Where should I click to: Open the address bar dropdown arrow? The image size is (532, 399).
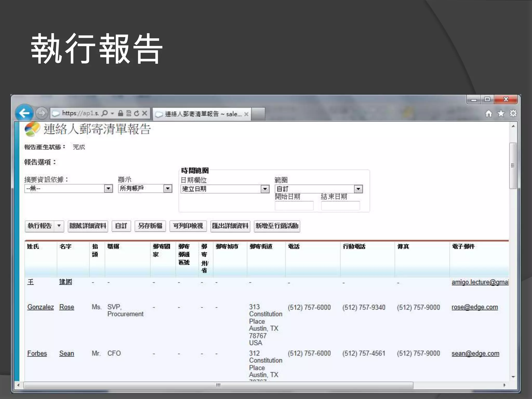(112, 113)
